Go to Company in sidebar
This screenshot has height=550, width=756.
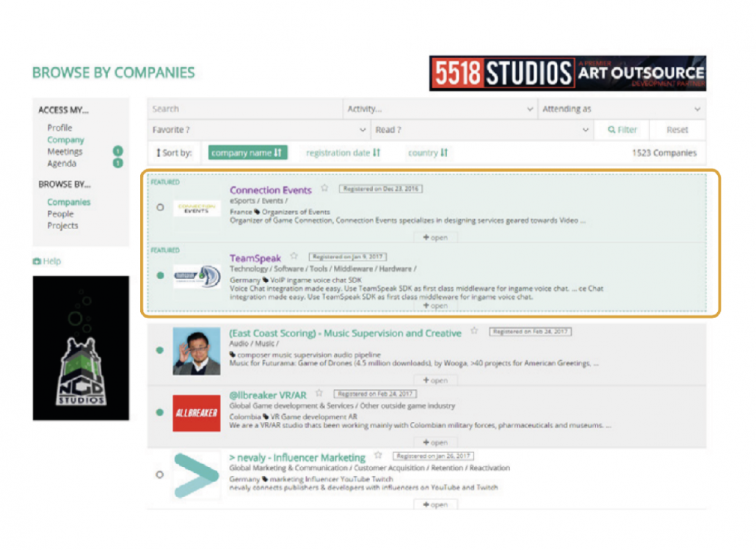65,140
